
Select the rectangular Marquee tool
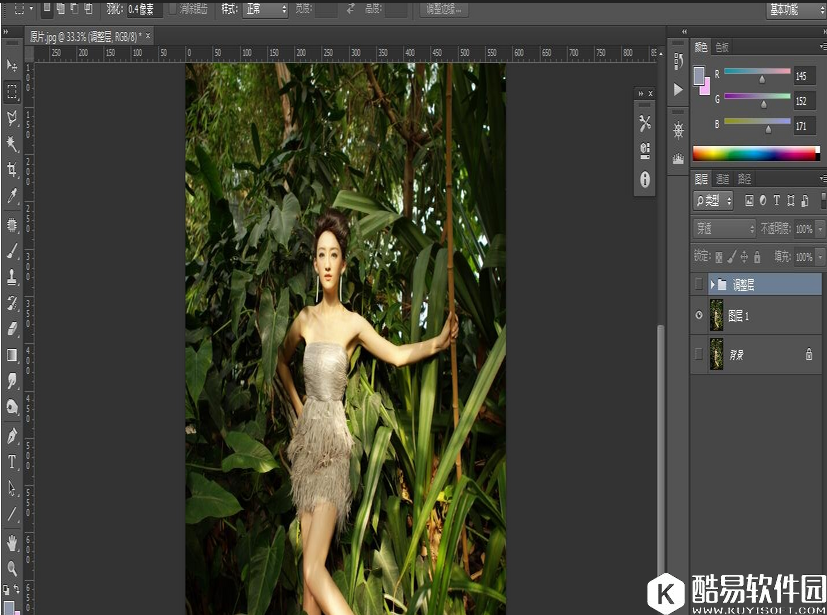tap(13, 92)
